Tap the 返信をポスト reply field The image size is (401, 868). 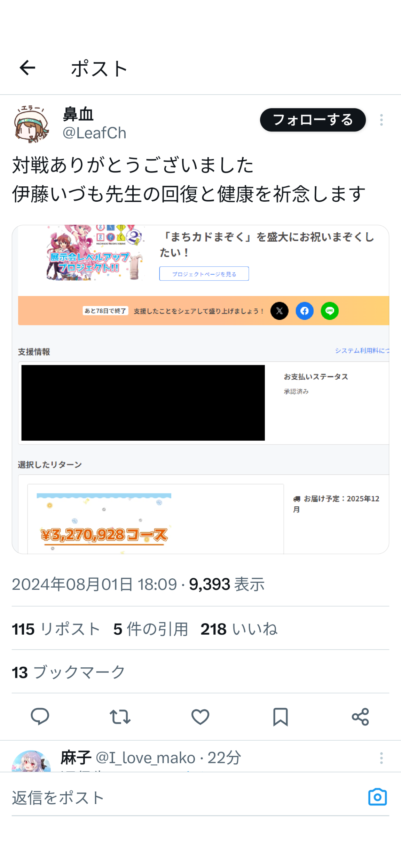(188, 797)
